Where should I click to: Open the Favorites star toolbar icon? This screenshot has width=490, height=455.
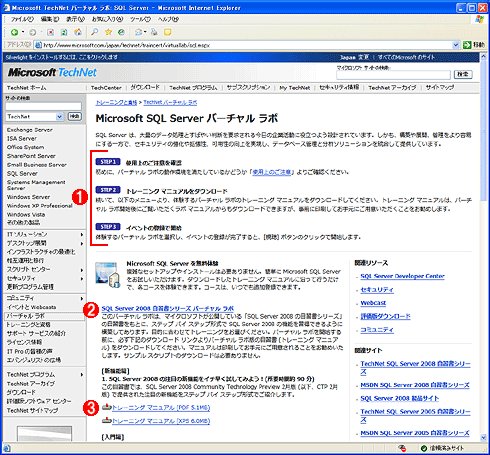point(108,32)
